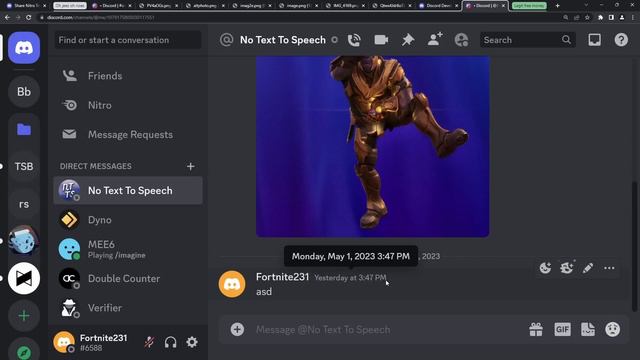Open the Nitro page
The width and height of the screenshot is (640, 360).
(128, 105)
